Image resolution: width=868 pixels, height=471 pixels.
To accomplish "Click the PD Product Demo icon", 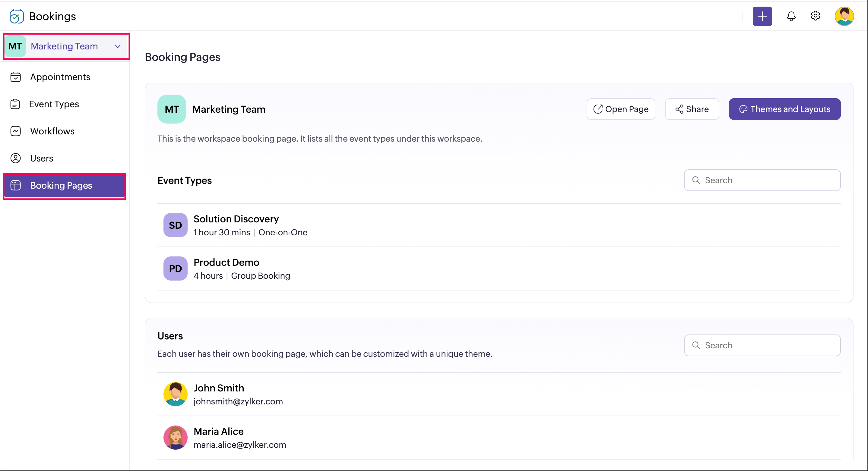I will pos(175,269).
